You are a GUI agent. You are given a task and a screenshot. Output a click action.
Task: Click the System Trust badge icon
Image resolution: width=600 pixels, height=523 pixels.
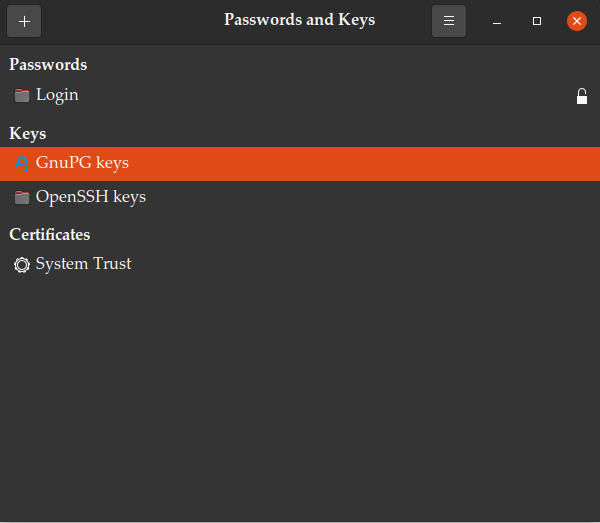point(22,265)
